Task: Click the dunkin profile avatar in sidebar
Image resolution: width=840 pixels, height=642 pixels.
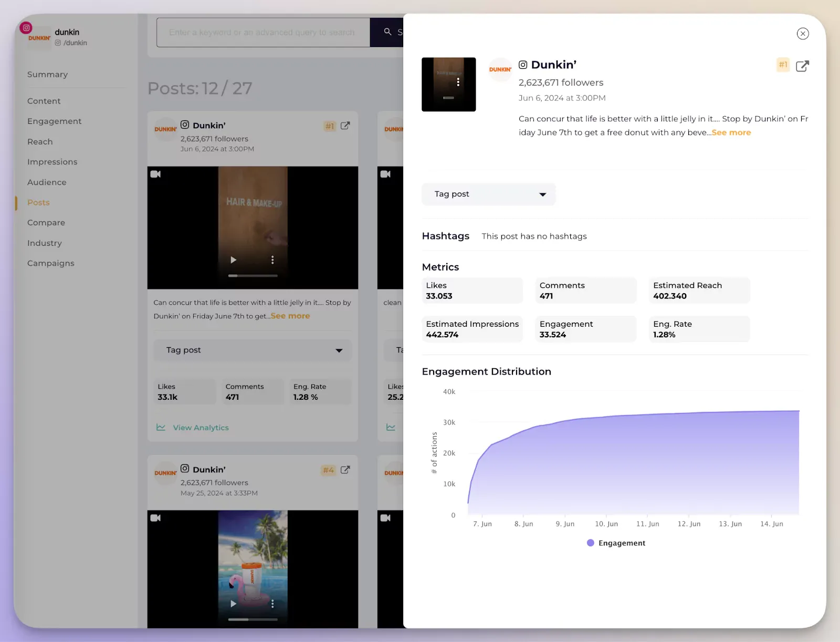Action: (x=38, y=37)
